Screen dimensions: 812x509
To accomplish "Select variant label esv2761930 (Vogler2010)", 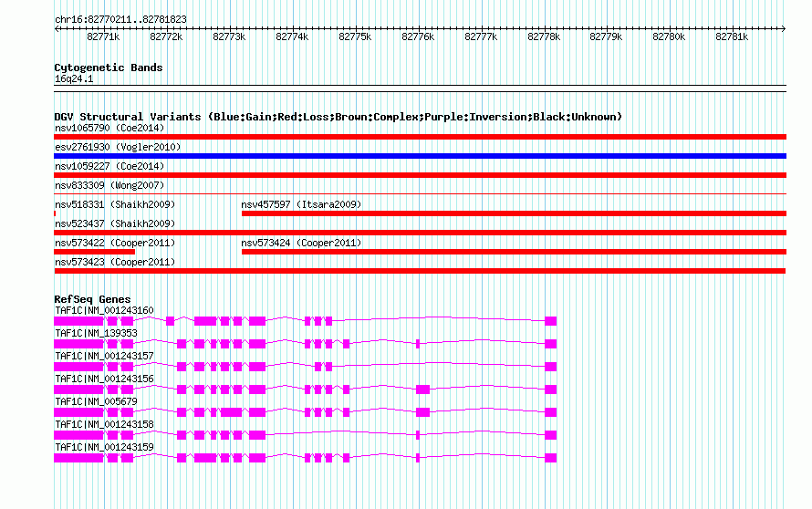I will 118,147.
